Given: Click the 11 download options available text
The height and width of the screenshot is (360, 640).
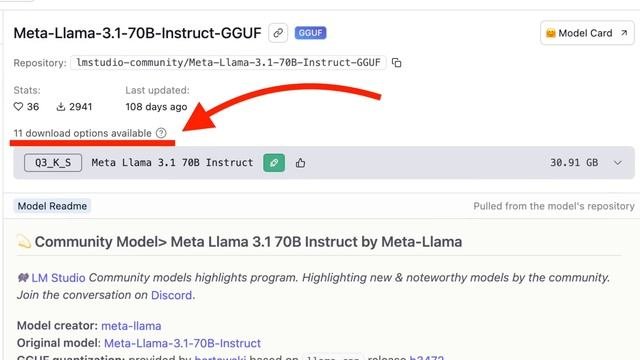Looking at the screenshot, I should [x=82, y=133].
